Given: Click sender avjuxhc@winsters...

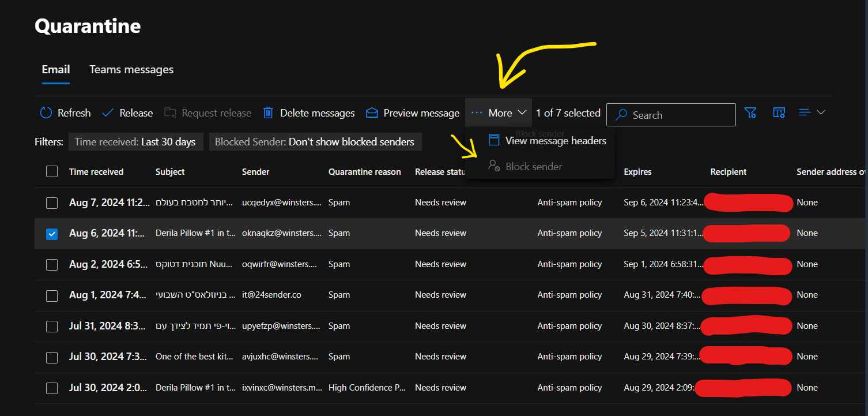Looking at the screenshot, I should (280, 357).
